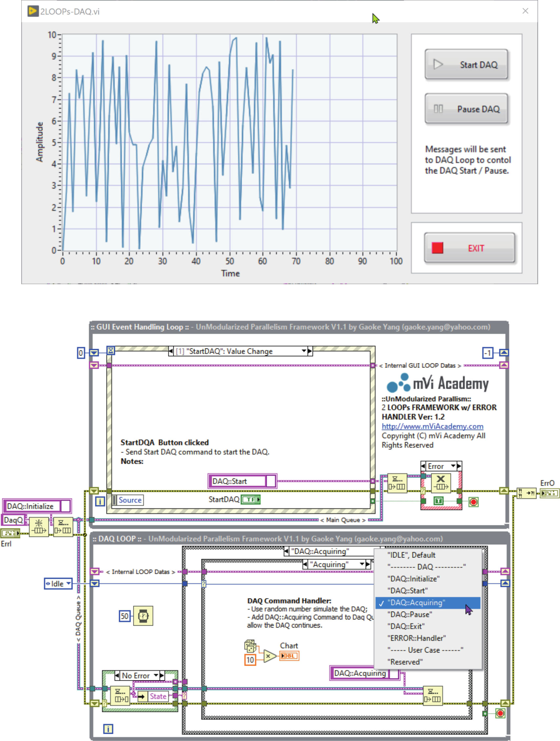
Task: Expand the StartDAQ Value Change event selector
Action: point(304,351)
